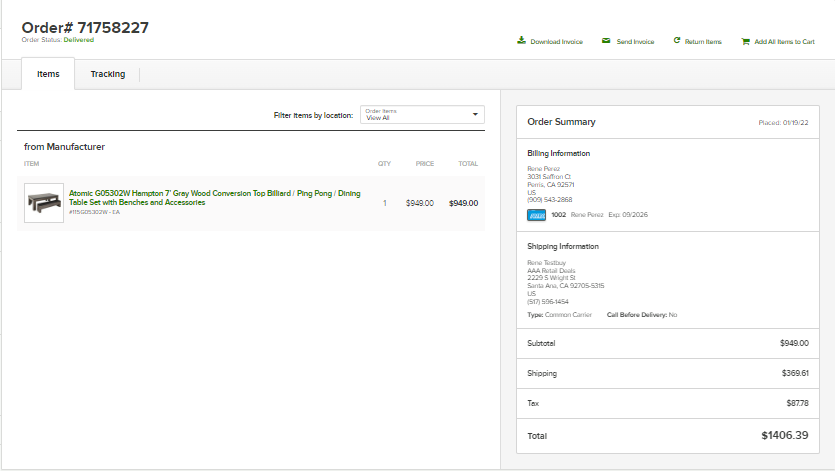
Task: Select the Perris, CA 92571 line
Action: [551, 184]
